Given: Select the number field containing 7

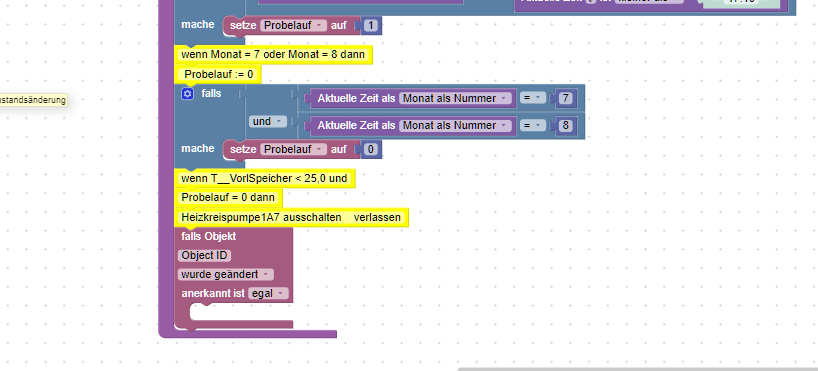Looking at the screenshot, I should (566, 98).
